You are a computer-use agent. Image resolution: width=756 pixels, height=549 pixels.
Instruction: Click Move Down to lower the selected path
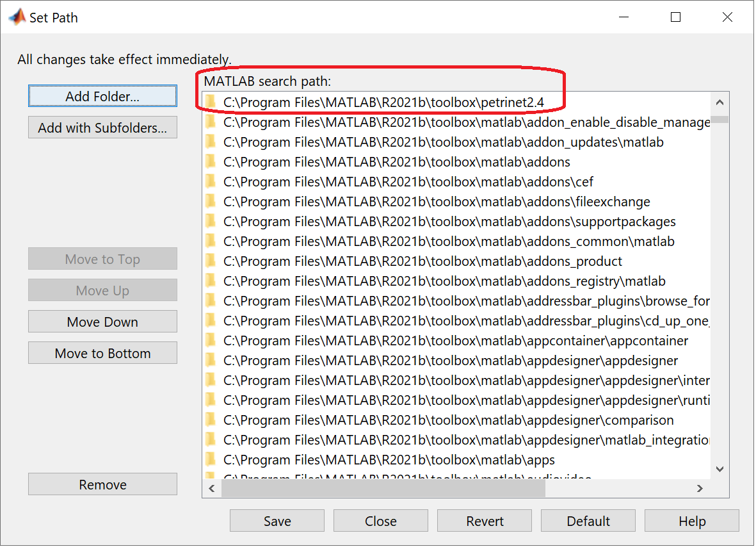tap(102, 322)
